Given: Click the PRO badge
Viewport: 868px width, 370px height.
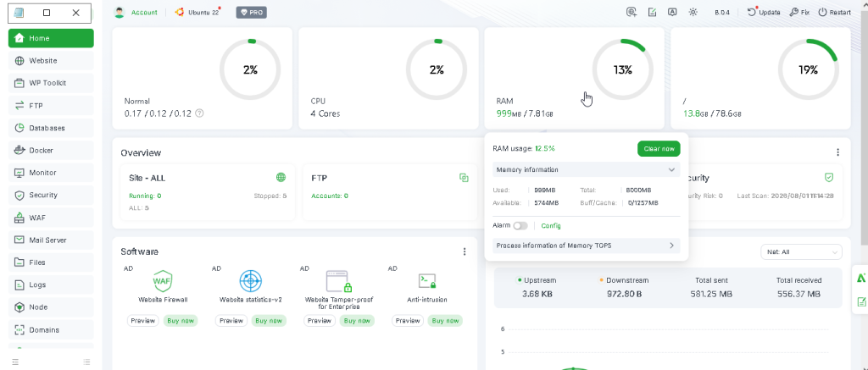Looking at the screenshot, I should pos(251,12).
